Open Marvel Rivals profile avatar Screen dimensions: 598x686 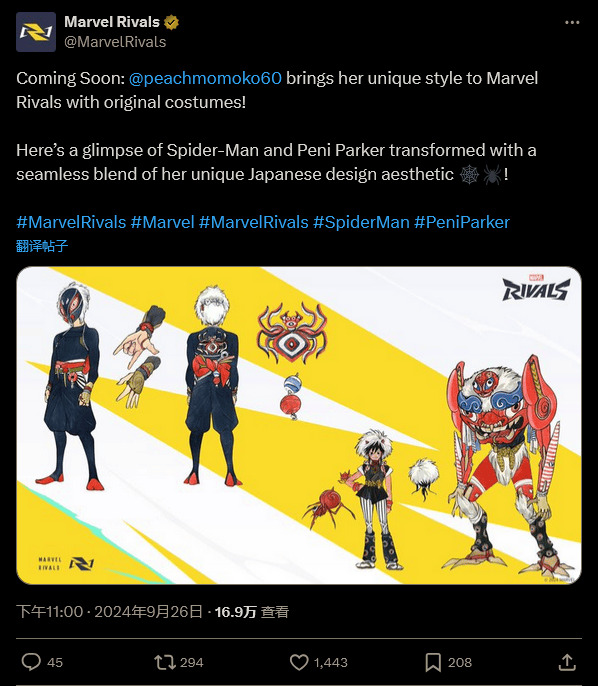36,32
